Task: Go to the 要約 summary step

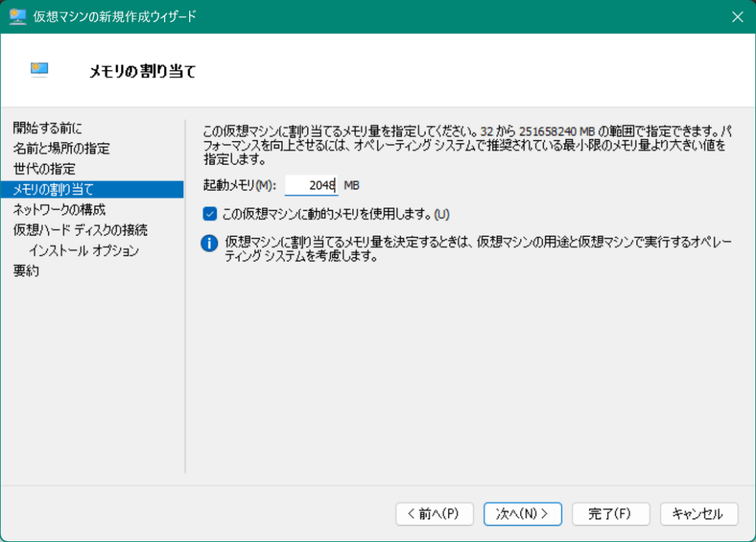Action: pyautogui.click(x=27, y=271)
